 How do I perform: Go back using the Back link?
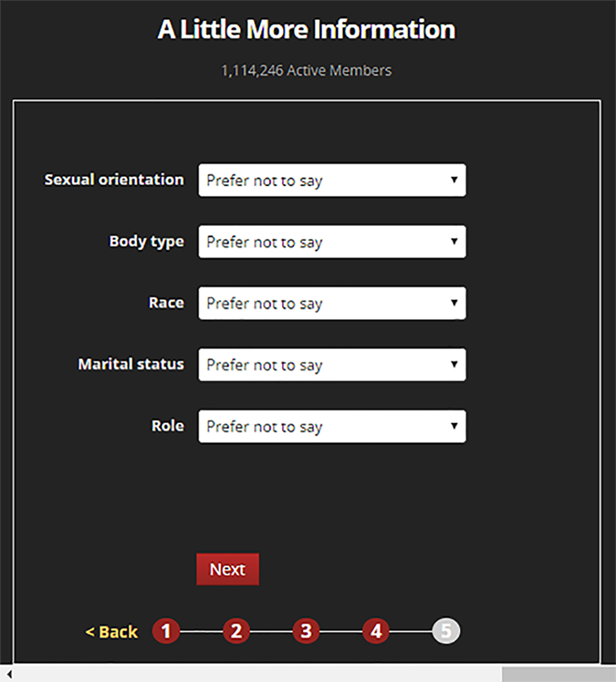coord(112,632)
